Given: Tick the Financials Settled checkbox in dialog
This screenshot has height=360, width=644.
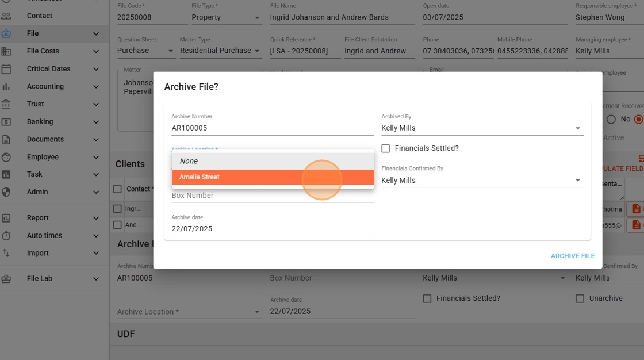Looking at the screenshot, I should (386, 148).
